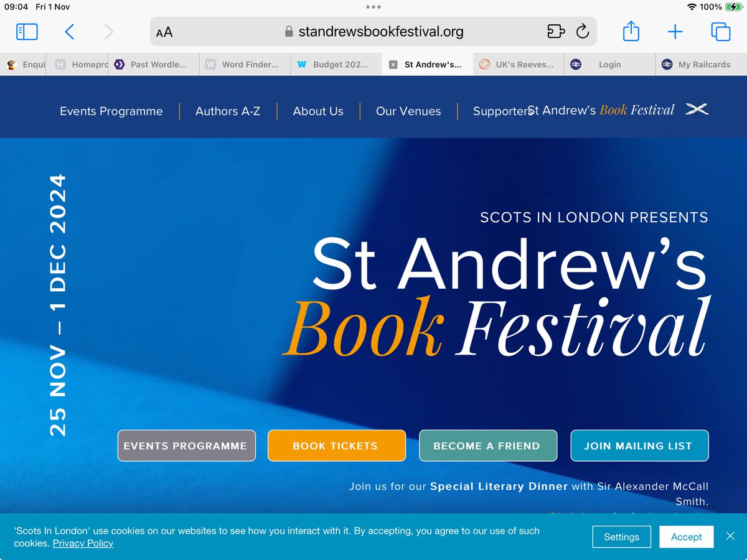Open the Events Programme nav item
This screenshot has width=747, height=560.
click(x=111, y=111)
